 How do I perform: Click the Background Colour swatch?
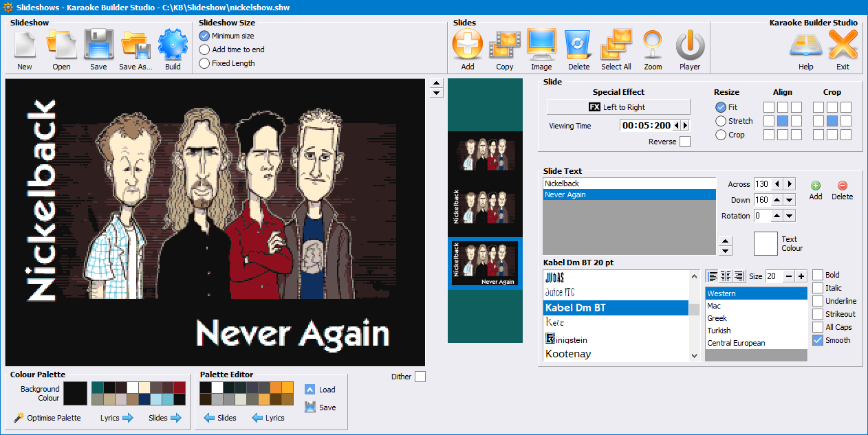tap(76, 394)
